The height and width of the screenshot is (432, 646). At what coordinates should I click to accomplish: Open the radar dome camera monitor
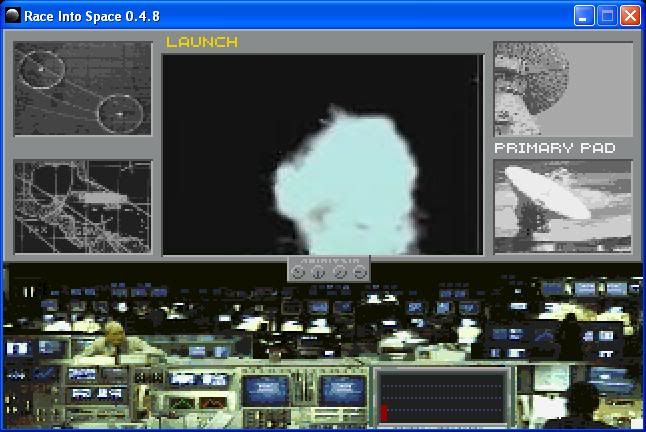563,89
